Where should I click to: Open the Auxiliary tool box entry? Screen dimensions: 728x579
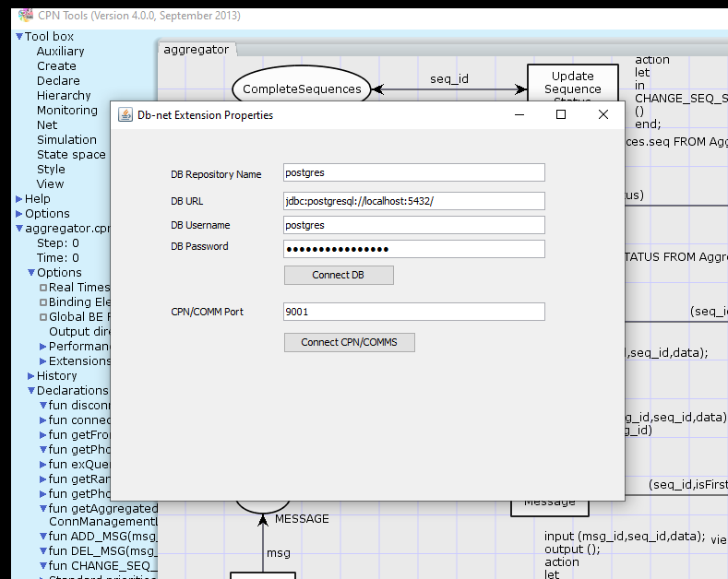click(60, 51)
